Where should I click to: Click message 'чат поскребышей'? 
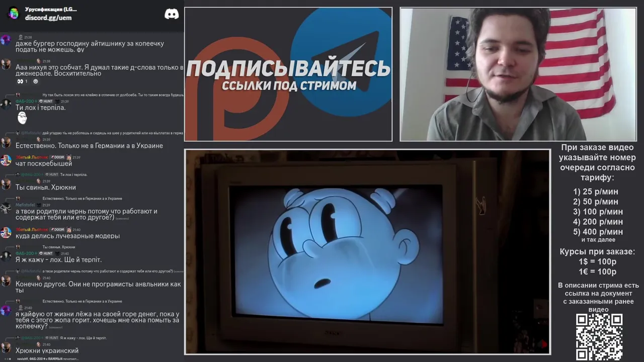click(44, 163)
